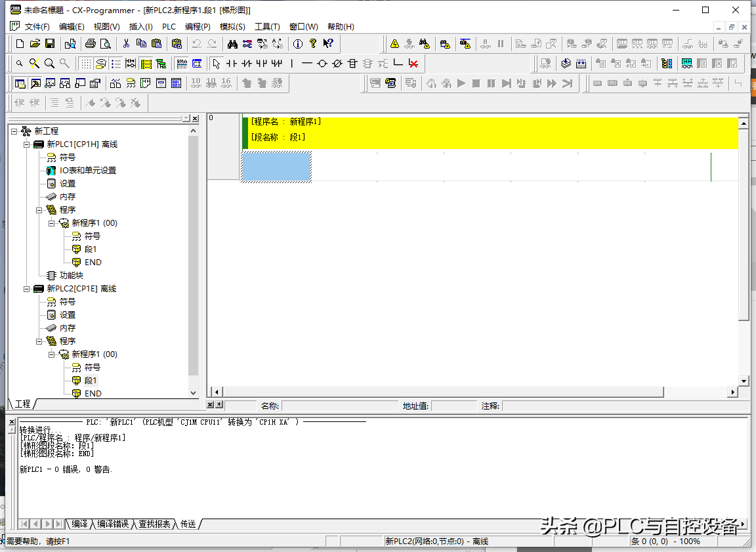Toggle the Grid display icon
Viewport: 756px width, 552px height.
pos(86,64)
